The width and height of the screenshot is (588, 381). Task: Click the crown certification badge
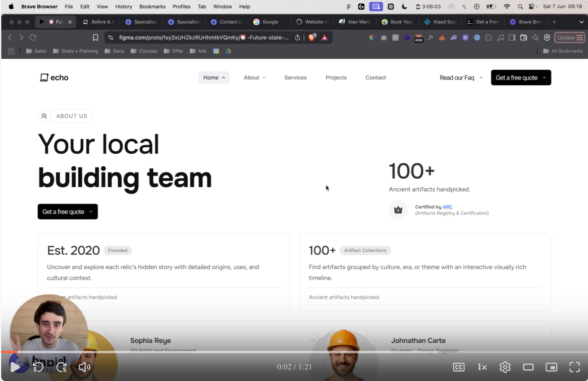[x=398, y=210]
